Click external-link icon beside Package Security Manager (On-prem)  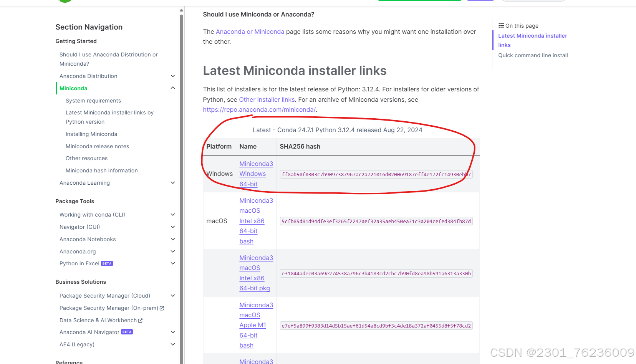[162, 308]
